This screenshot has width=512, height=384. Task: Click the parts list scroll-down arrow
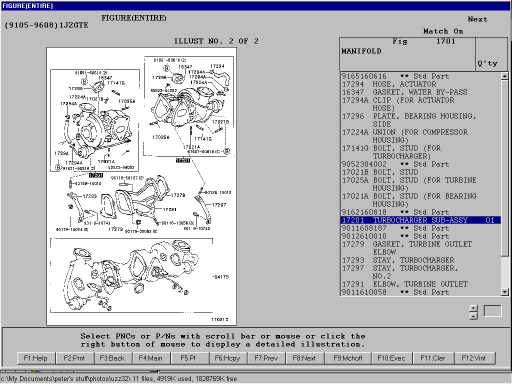pyautogui.click(x=505, y=292)
